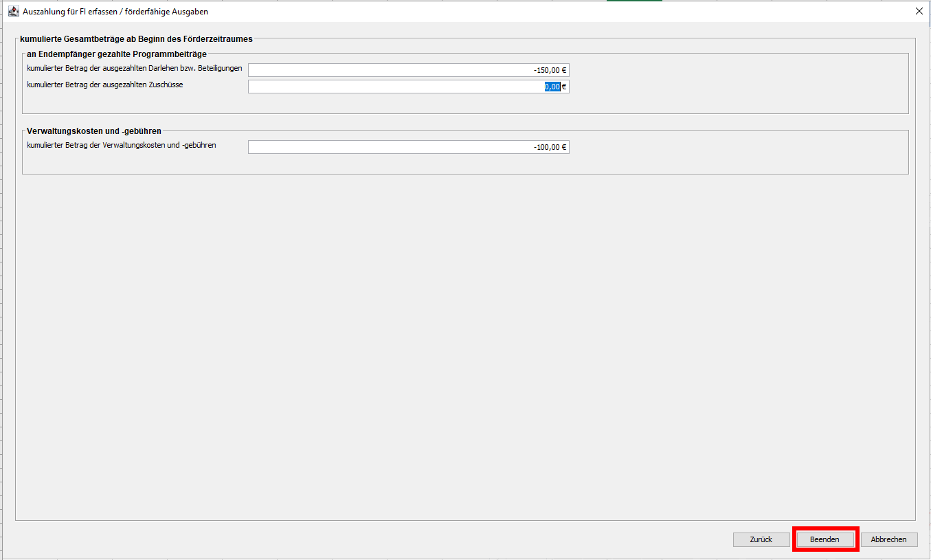The width and height of the screenshot is (931, 560).
Task: Click the kumulierte Gesamtbeträge ab Beginn heading
Action: click(x=136, y=40)
